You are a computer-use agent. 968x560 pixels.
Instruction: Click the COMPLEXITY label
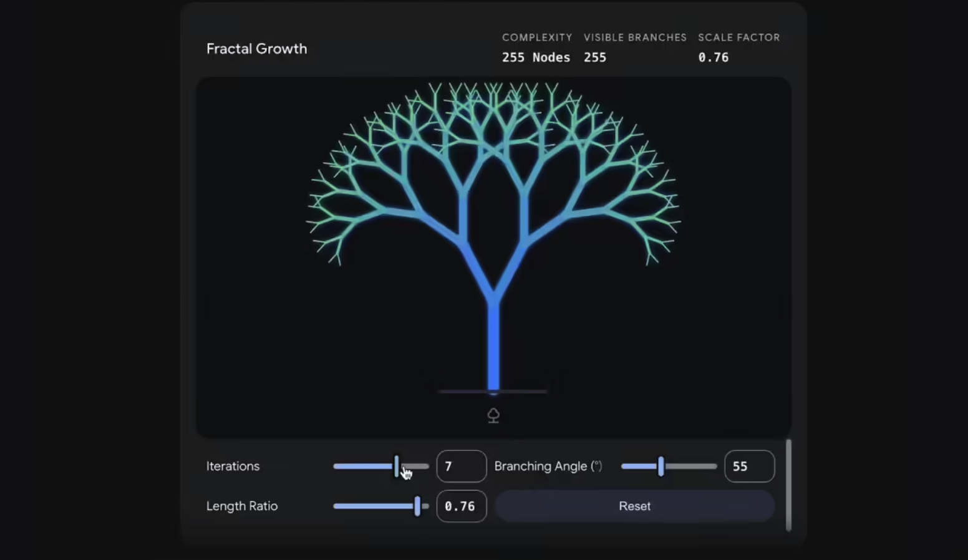pyautogui.click(x=537, y=37)
